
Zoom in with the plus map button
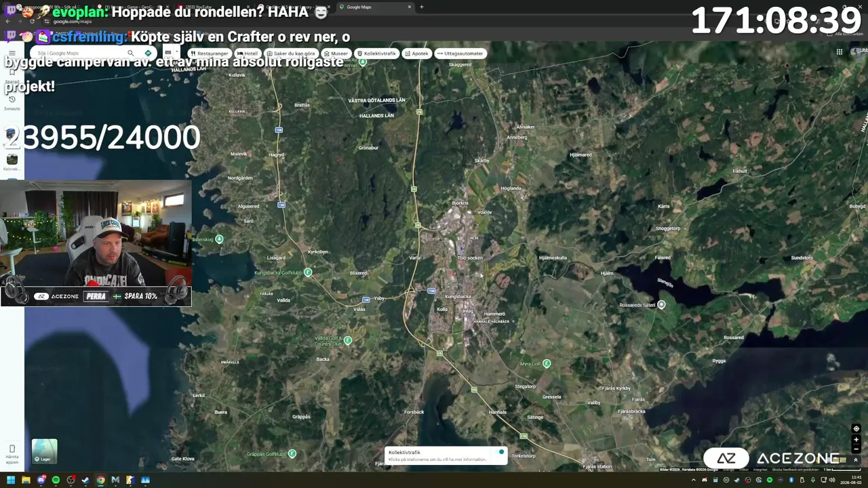click(856, 439)
